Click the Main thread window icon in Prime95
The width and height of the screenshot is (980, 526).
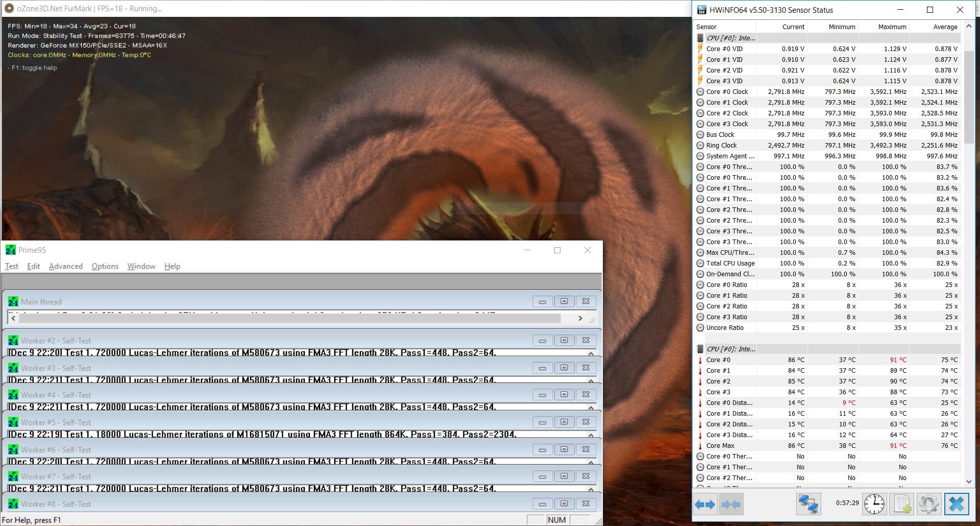point(13,302)
